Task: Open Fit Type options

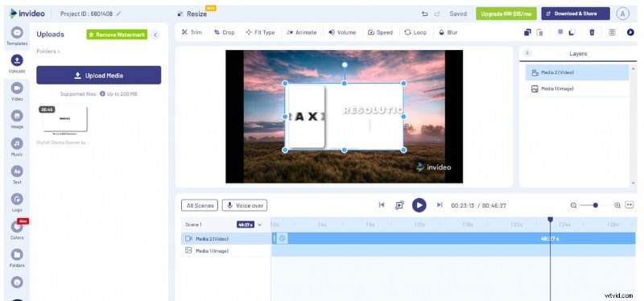Action: [260, 32]
